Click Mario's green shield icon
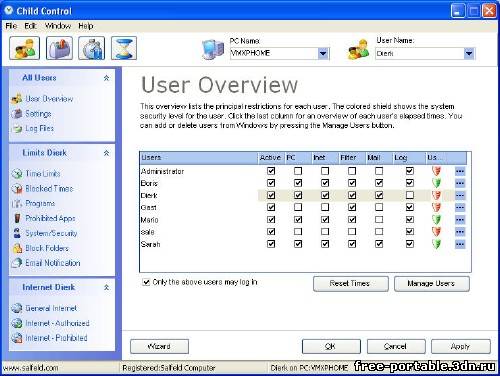The height and width of the screenshot is (376, 500). pyautogui.click(x=436, y=220)
